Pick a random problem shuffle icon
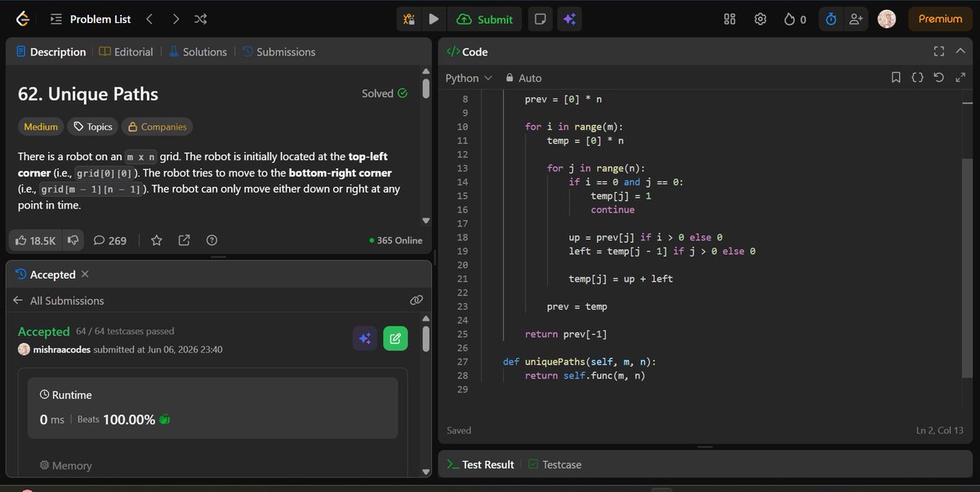 pos(201,19)
